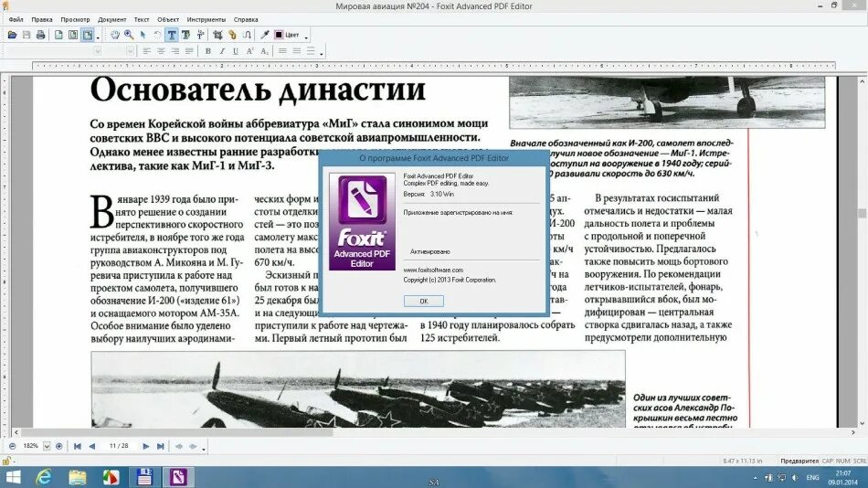Toggle underline formatting
The width and height of the screenshot is (868, 488).
pyautogui.click(x=236, y=51)
